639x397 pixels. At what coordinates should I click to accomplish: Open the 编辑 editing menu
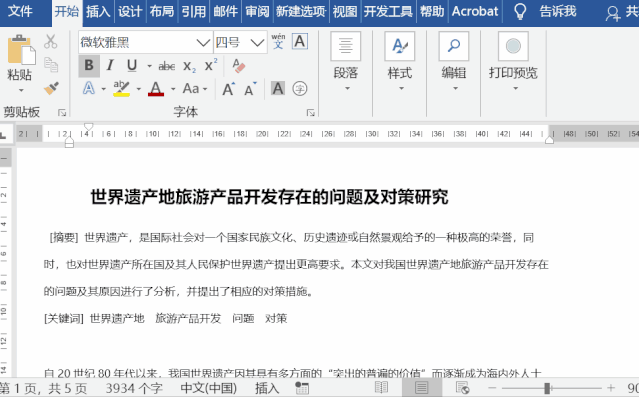coord(454,62)
